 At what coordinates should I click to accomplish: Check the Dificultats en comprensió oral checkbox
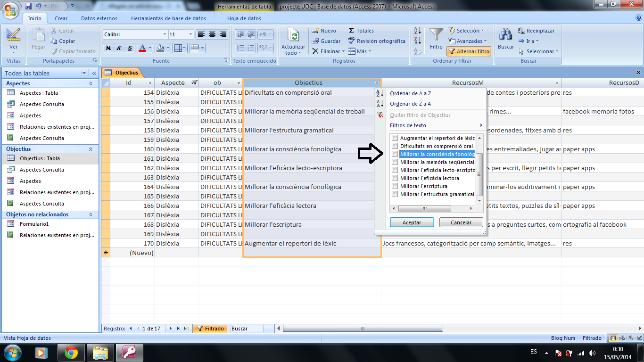(395, 146)
